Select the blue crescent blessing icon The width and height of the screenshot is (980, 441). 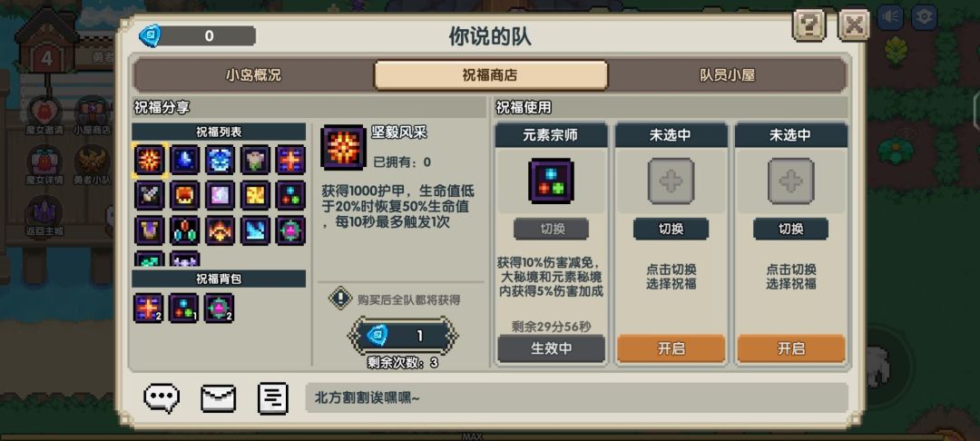(x=185, y=160)
